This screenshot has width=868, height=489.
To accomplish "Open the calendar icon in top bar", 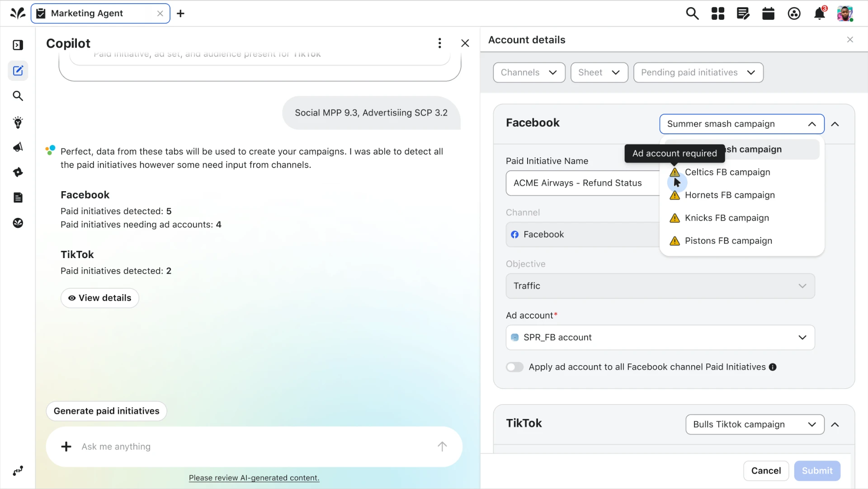I will (768, 14).
